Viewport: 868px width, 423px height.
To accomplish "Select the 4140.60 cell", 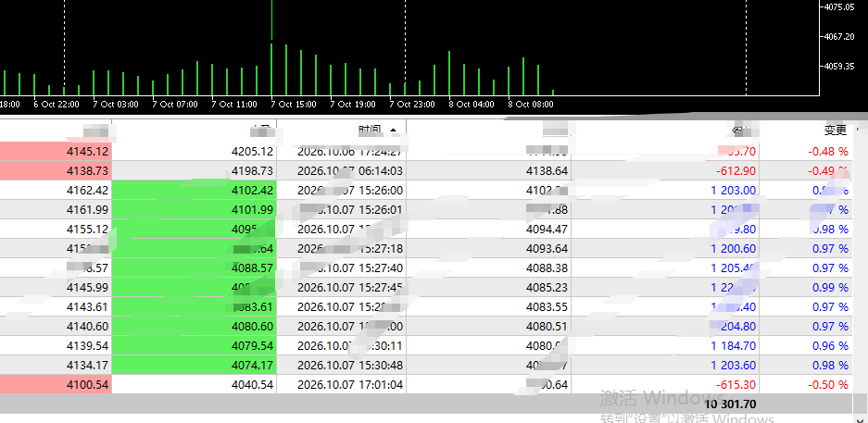I will click(x=88, y=326).
